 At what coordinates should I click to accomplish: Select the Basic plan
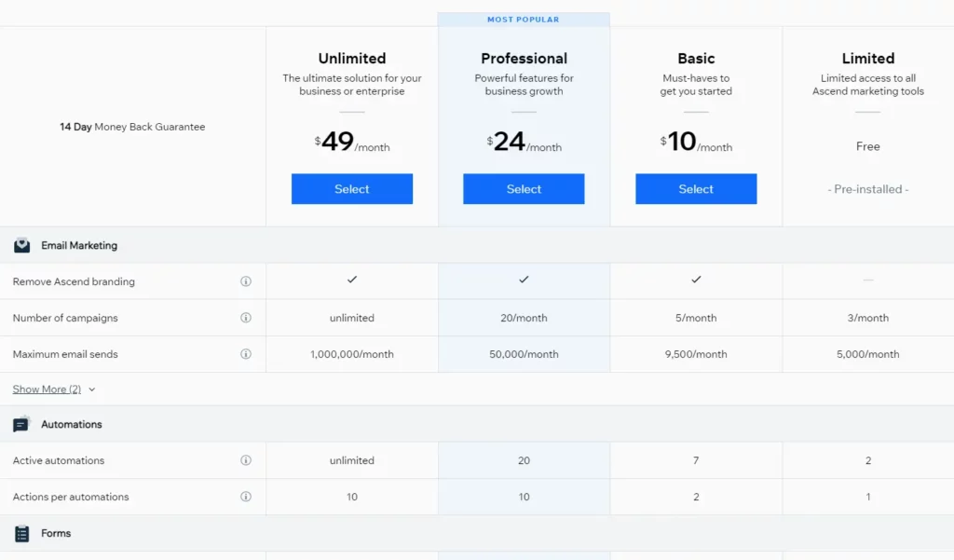(696, 189)
